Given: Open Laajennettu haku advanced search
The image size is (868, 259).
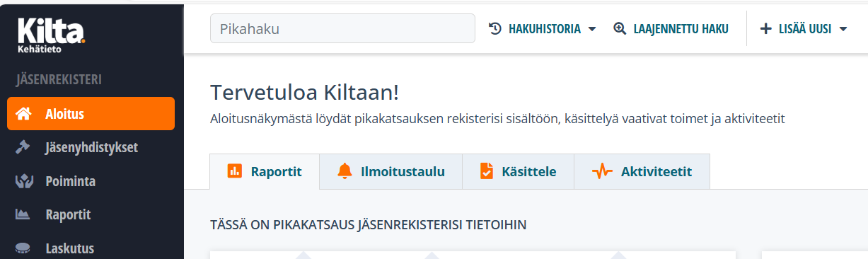Looking at the screenshot, I should pyautogui.click(x=671, y=29).
